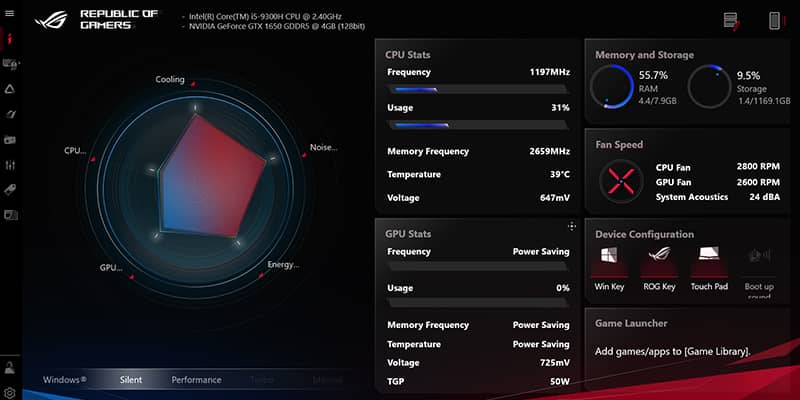Click the move handle on GPU Stats panel
Viewport: 800px width, 400px height.
pos(571,227)
